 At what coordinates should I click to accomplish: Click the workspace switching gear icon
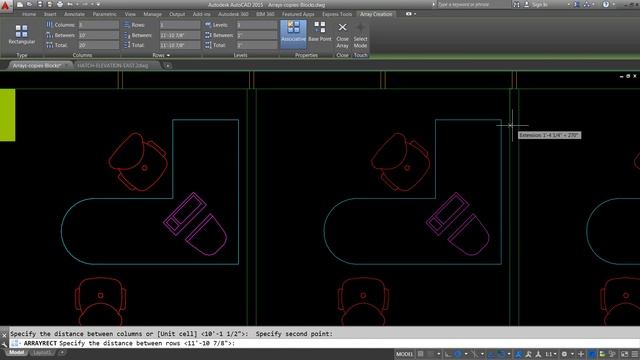564,354
